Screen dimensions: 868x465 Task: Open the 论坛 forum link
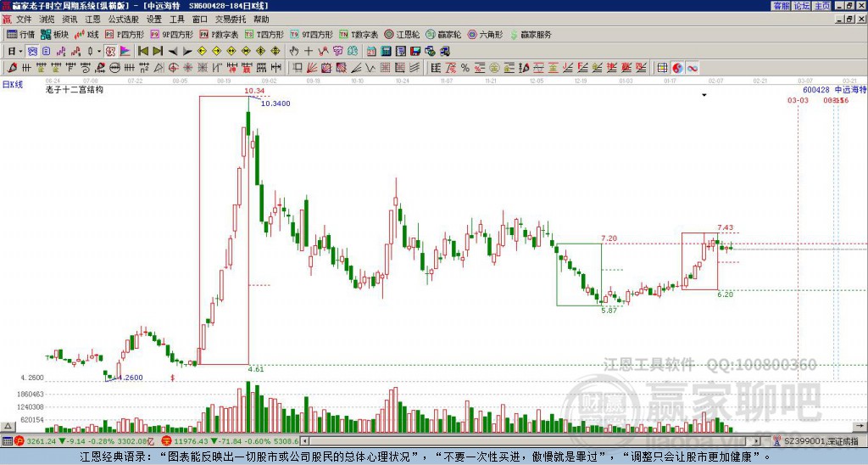(801, 6)
